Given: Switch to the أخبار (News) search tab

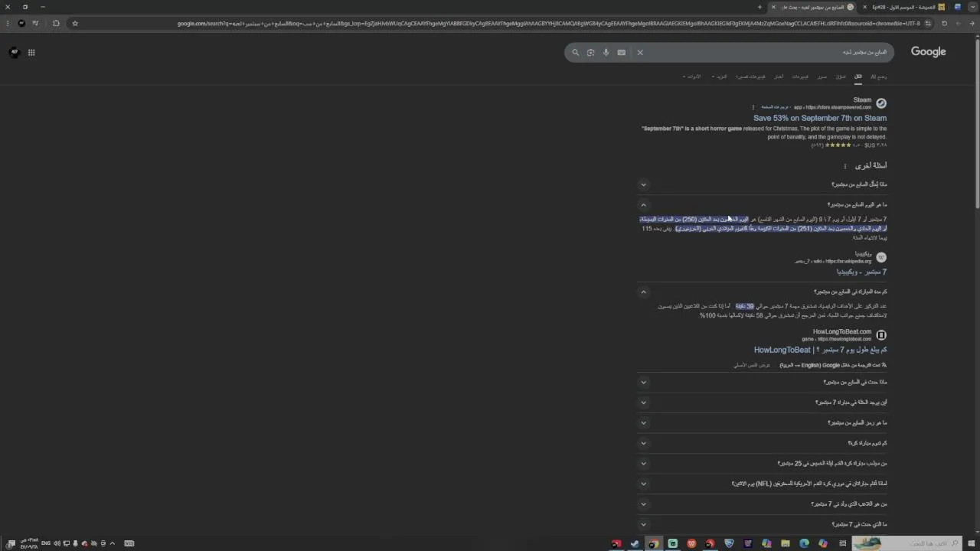Looking at the screenshot, I should click(779, 77).
